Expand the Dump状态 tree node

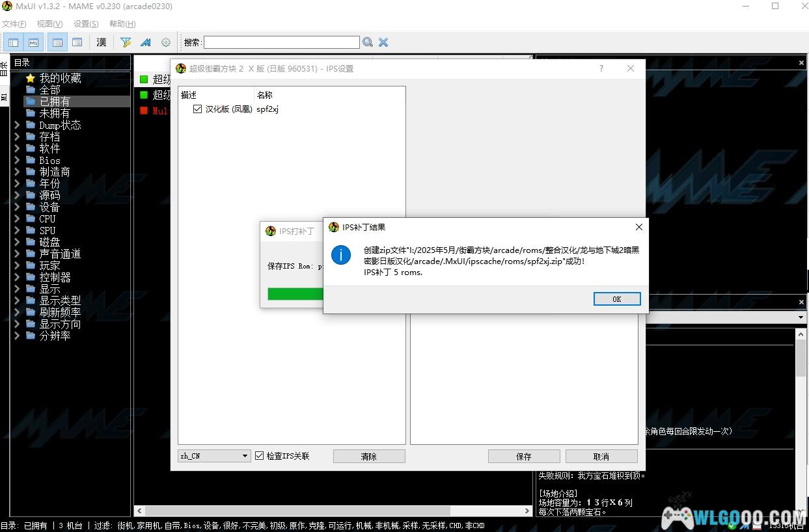click(17, 125)
